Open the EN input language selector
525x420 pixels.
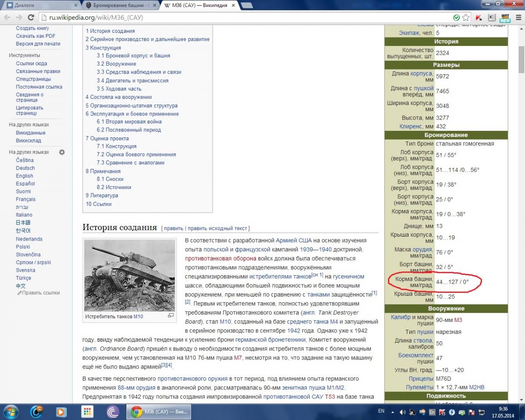click(x=381, y=411)
